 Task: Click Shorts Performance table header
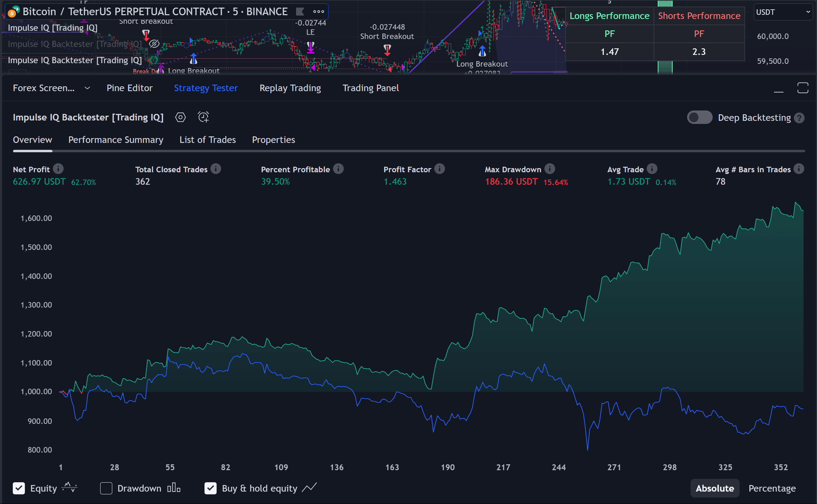(x=699, y=16)
